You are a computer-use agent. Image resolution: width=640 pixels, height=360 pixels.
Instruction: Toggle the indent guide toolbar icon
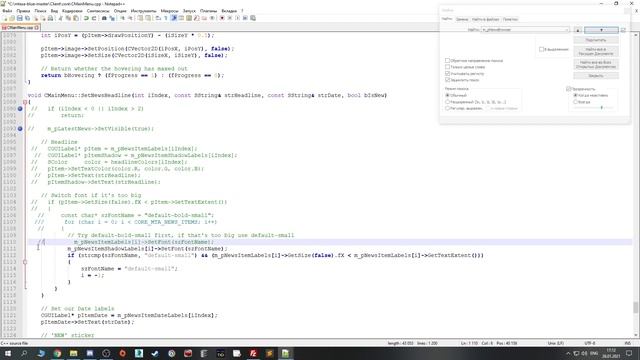coord(173,18)
